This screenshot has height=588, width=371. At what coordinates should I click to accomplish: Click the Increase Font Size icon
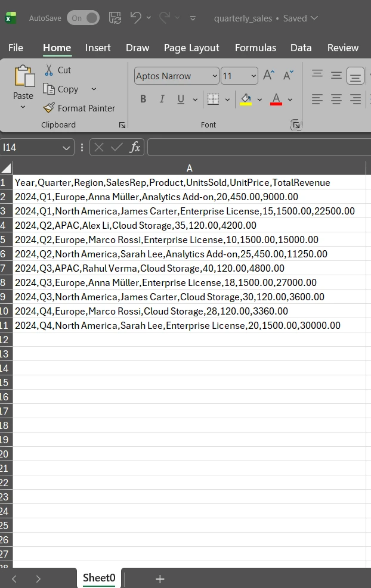(x=269, y=75)
